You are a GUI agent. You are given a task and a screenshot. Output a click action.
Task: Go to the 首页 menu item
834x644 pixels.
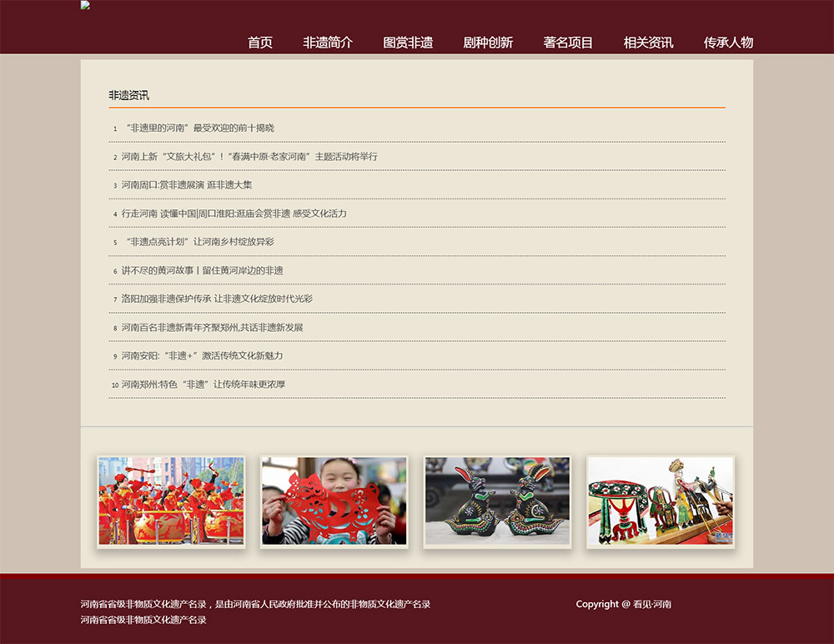click(260, 42)
